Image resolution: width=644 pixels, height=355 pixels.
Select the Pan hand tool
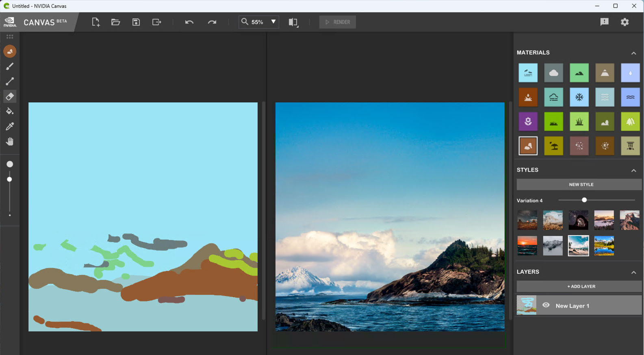(x=10, y=141)
